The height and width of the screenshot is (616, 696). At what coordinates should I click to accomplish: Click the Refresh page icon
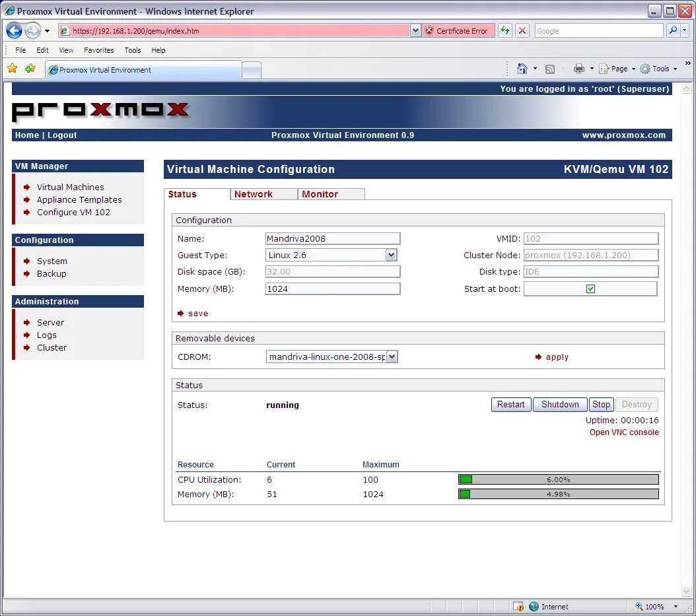(x=505, y=30)
